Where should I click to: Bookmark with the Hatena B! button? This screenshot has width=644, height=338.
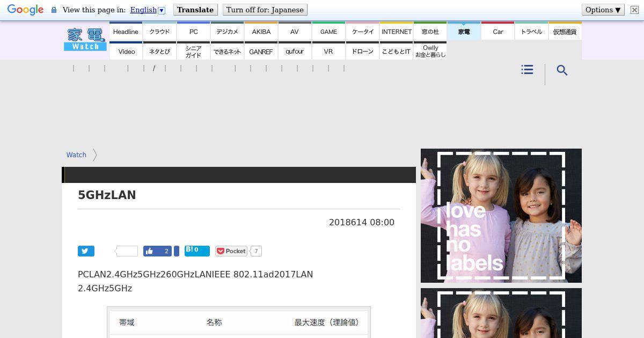point(197,251)
